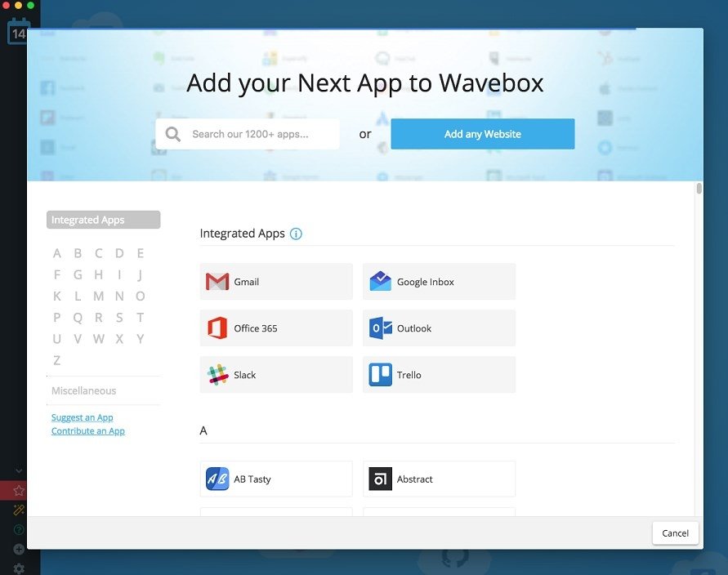Focus the 'Search our 1200+ apps' field

coord(248,134)
